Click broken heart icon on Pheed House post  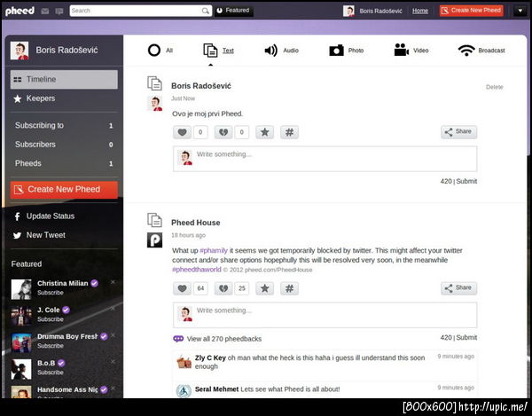click(x=223, y=288)
